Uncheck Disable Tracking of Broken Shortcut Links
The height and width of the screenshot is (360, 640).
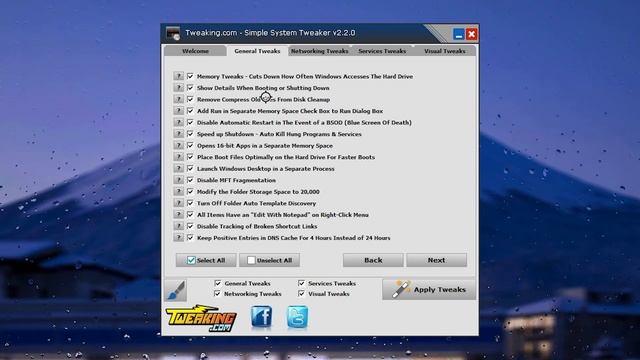pos(190,226)
